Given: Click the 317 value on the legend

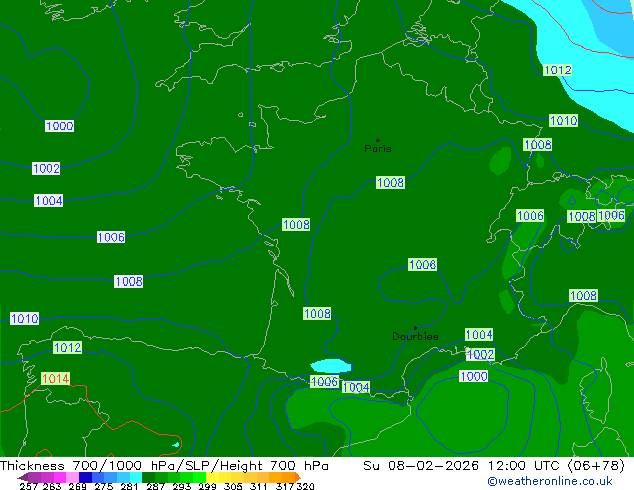Looking at the screenshot, I should point(285,486).
